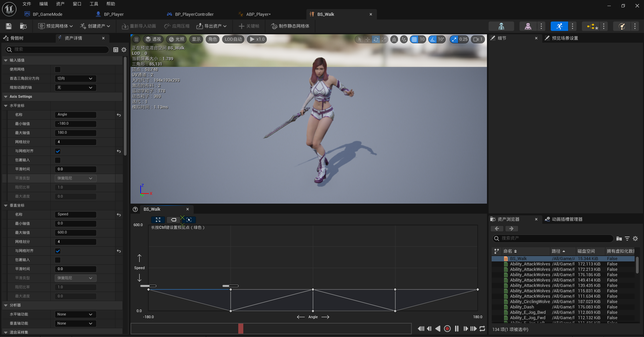Image resolution: width=644 pixels, height=337 pixels.
Task: Uncheck horizontal axis 与网格对齐 checkbox
Action: point(58,151)
